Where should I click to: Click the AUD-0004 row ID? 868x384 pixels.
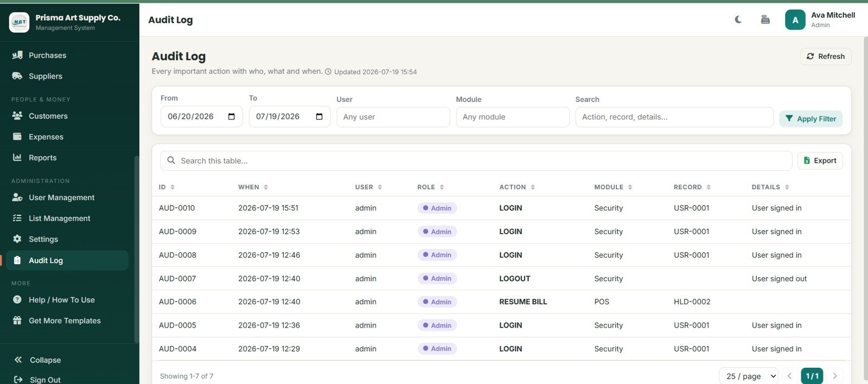click(177, 349)
